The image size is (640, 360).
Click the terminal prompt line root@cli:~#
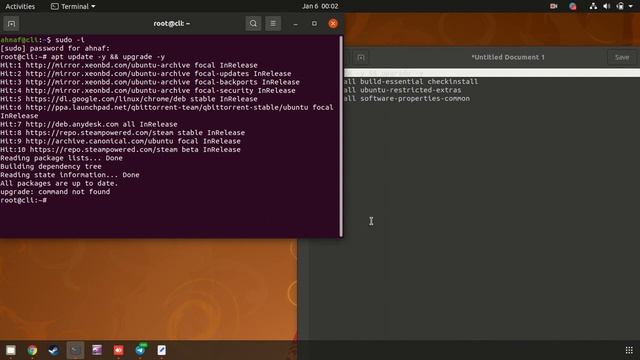click(x=24, y=200)
